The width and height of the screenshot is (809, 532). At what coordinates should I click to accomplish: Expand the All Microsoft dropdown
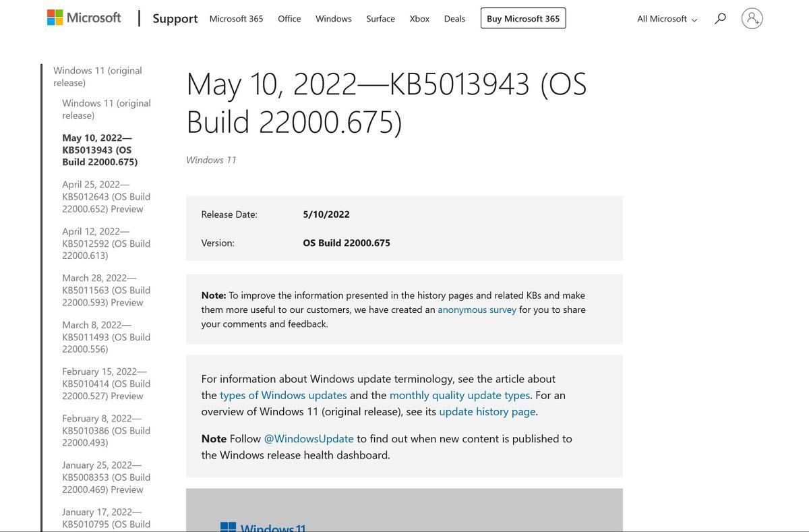click(x=667, y=19)
